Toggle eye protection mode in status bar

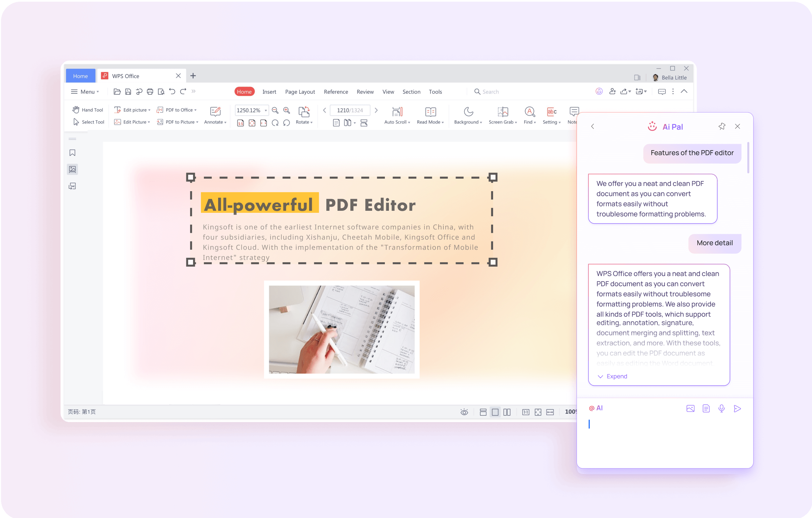464,412
